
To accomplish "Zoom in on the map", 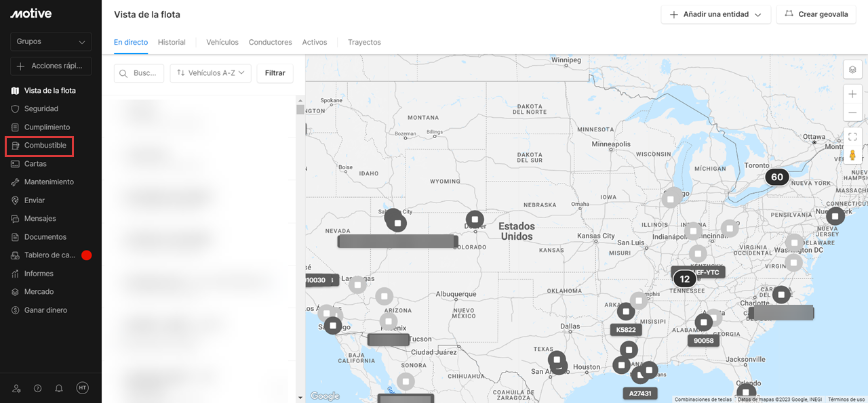I will (852, 93).
